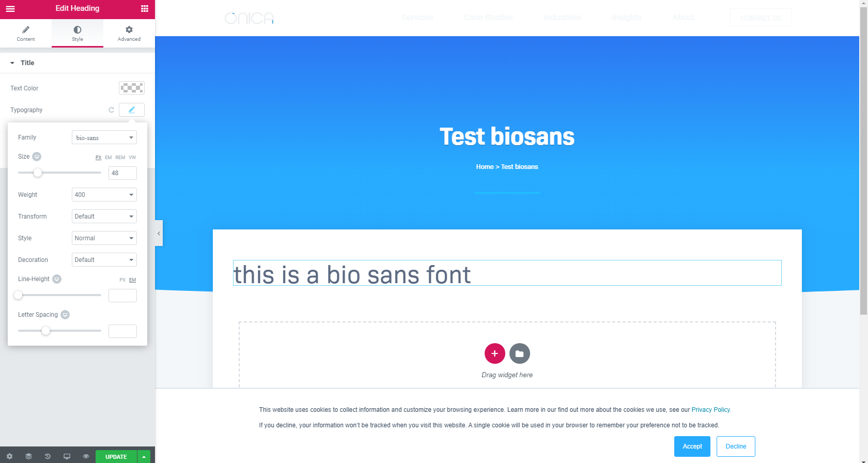
Task: Click the Accept cookies button
Action: point(692,446)
